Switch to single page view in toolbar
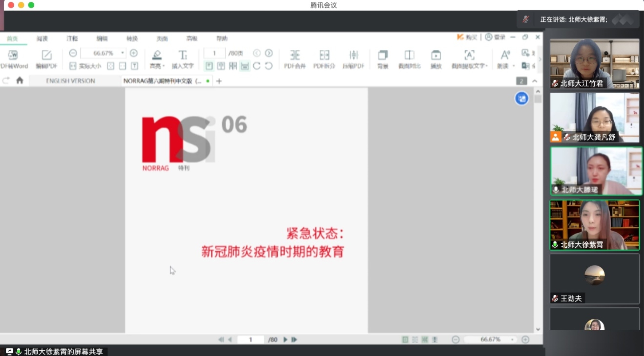This screenshot has width=644, height=356. pos(209,66)
